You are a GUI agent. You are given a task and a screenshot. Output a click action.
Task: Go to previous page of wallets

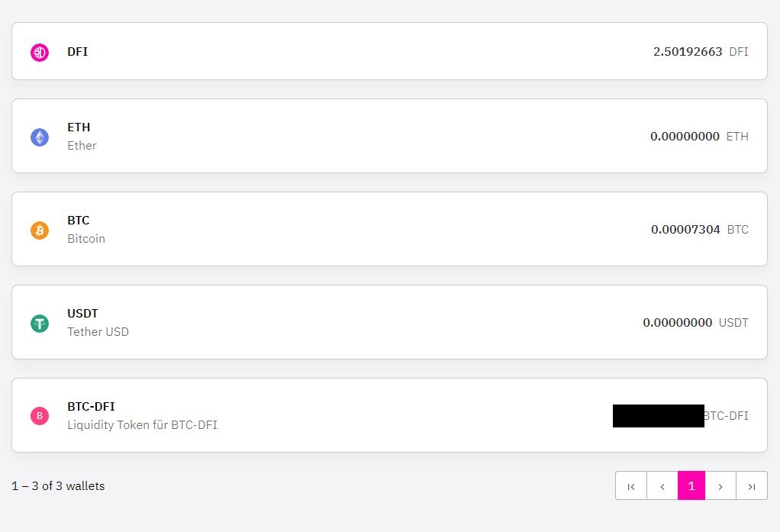tap(662, 485)
